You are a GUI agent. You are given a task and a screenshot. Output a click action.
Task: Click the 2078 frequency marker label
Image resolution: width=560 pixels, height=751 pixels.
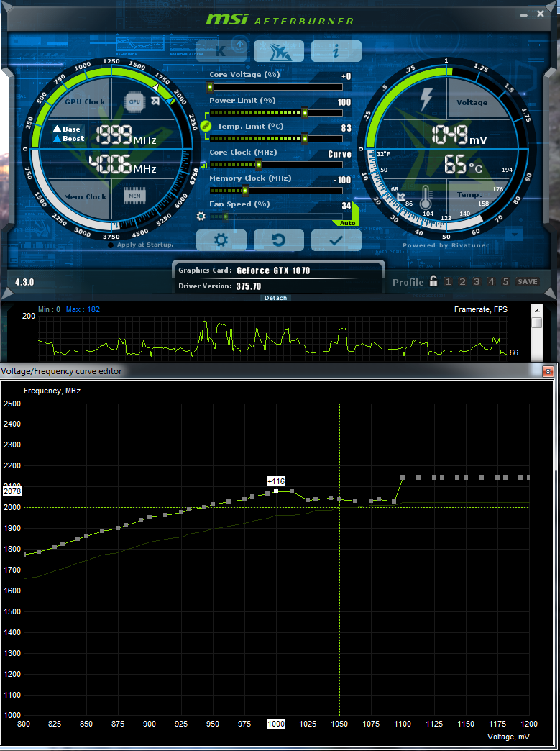click(12, 491)
